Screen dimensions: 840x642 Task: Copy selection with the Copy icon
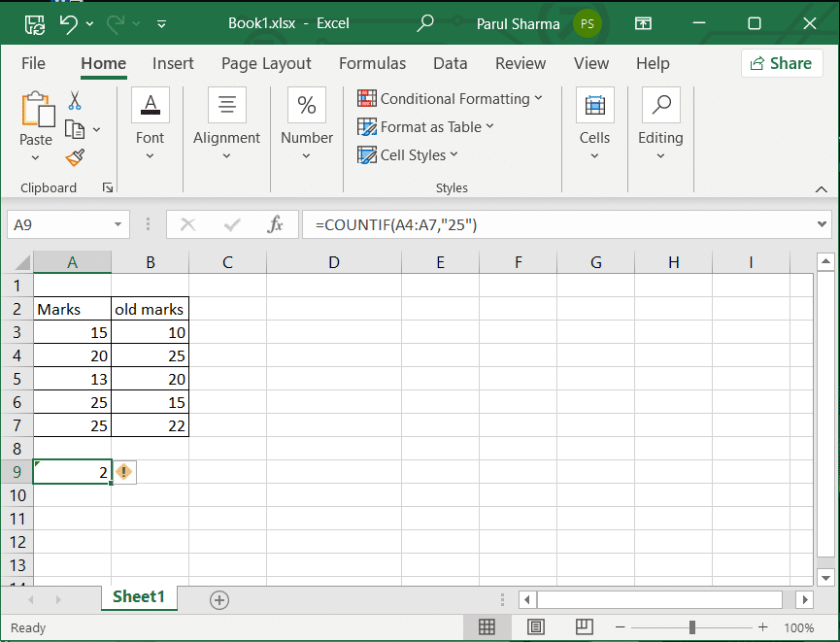pyautogui.click(x=75, y=130)
